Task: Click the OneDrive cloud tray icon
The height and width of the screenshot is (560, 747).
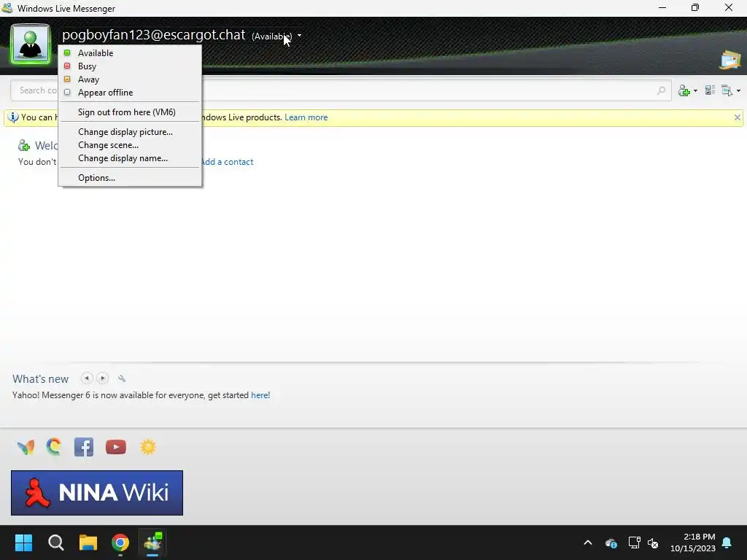Action: click(x=611, y=542)
